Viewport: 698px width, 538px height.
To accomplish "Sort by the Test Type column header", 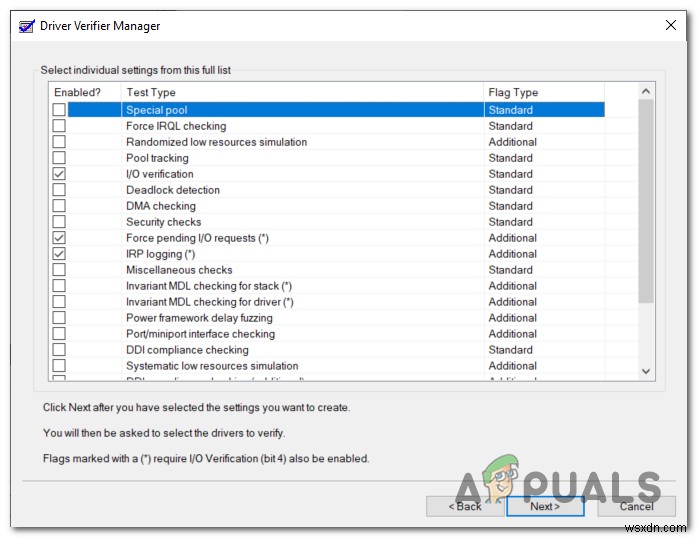I will (x=302, y=92).
